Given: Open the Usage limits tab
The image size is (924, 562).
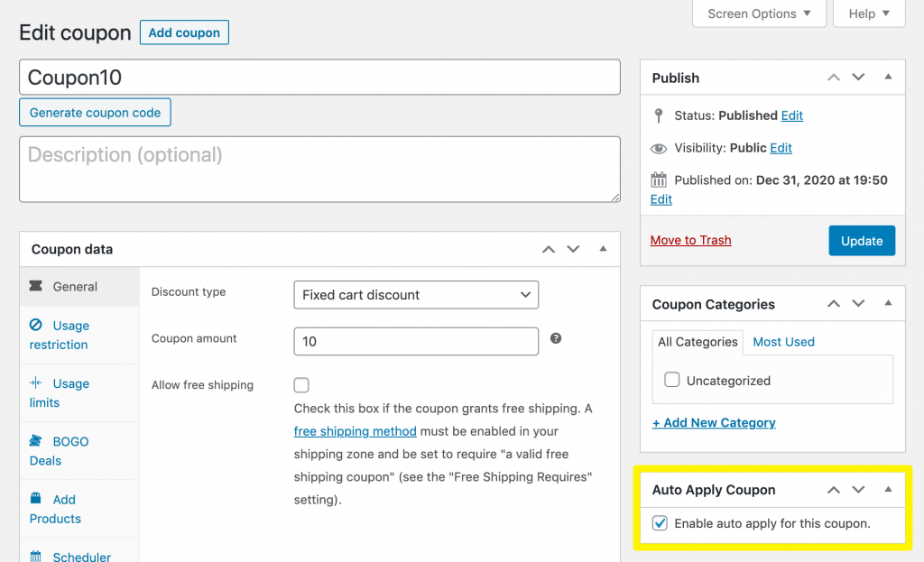Looking at the screenshot, I should tap(79, 393).
